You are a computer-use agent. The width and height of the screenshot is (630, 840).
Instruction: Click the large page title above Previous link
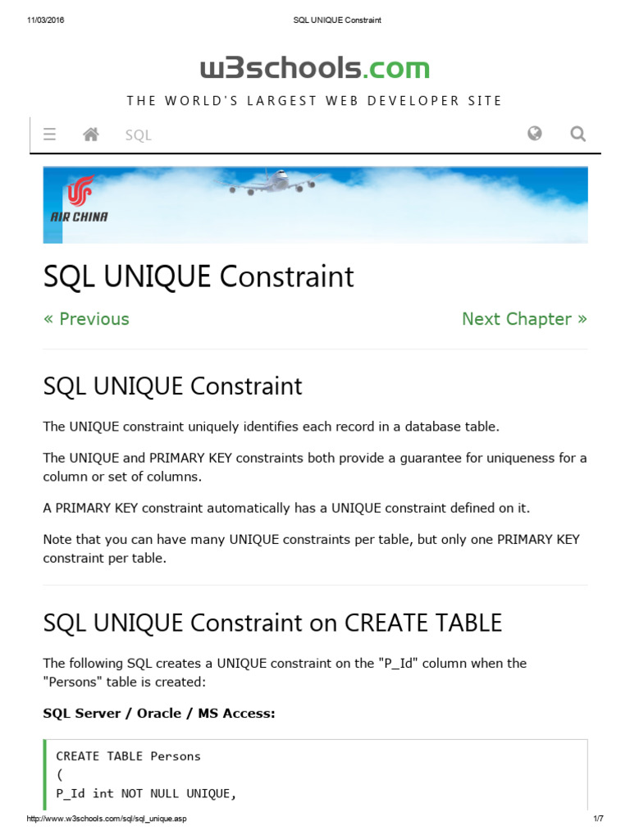pos(199,277)
